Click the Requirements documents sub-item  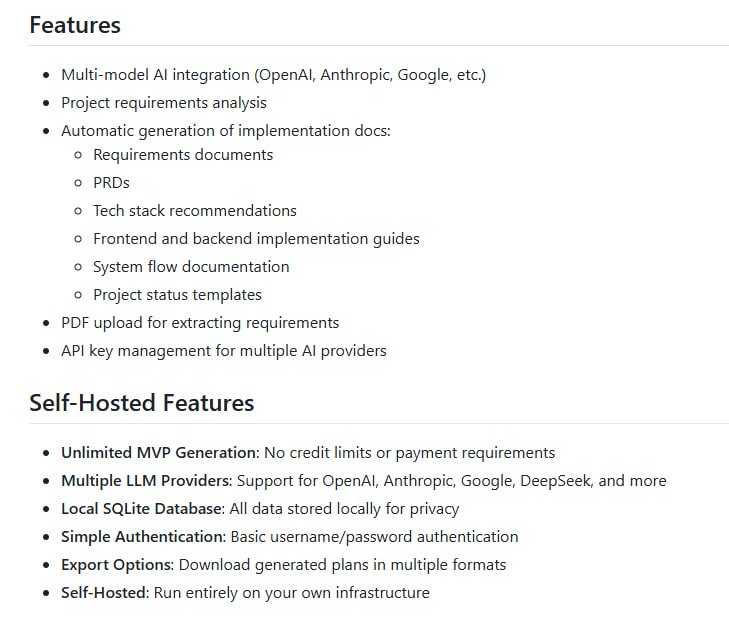pyautogui.click(x=183, y=155)
